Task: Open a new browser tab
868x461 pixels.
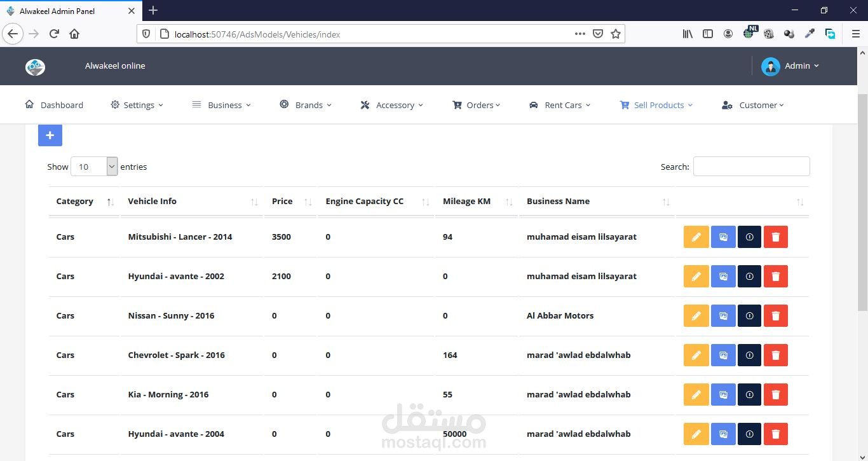Action: pyautogui.click(x=153, y=10)
